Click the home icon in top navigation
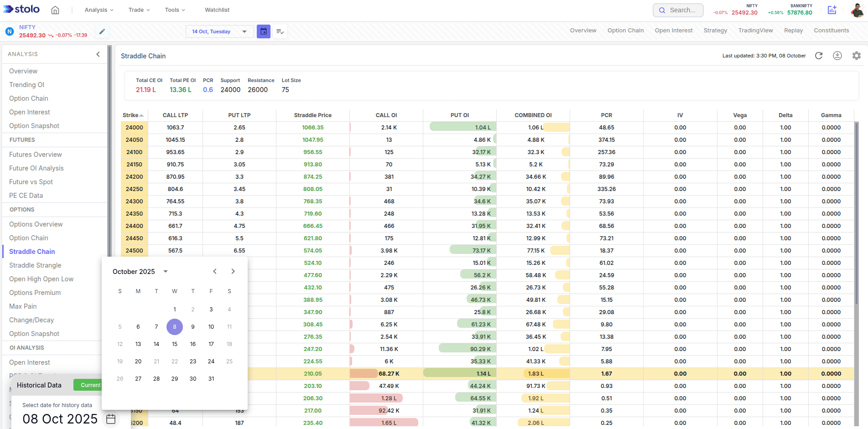 coord(55,10)
